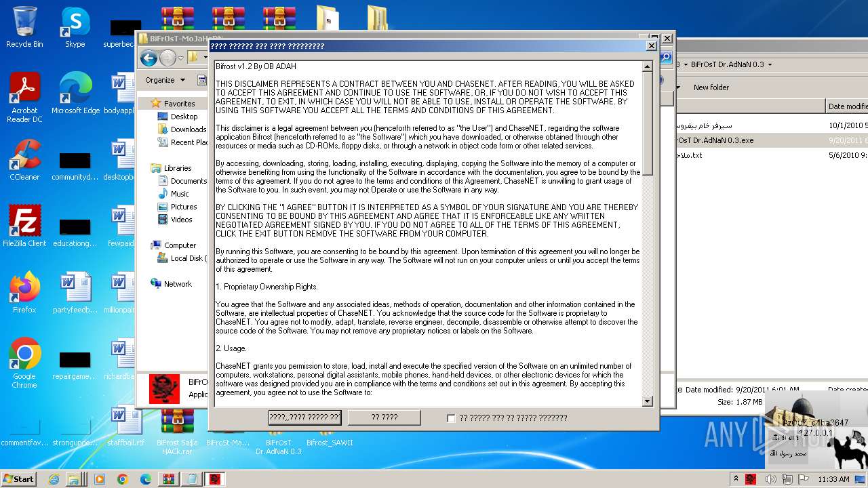Select Videos library in navigation pane
868x488 pixels.
[181, 220]
